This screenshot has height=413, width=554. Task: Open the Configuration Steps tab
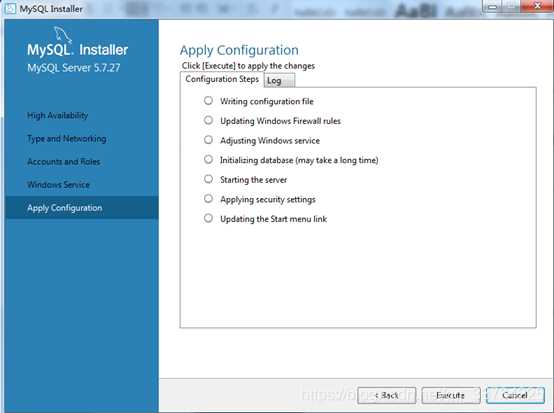[222, 79]
